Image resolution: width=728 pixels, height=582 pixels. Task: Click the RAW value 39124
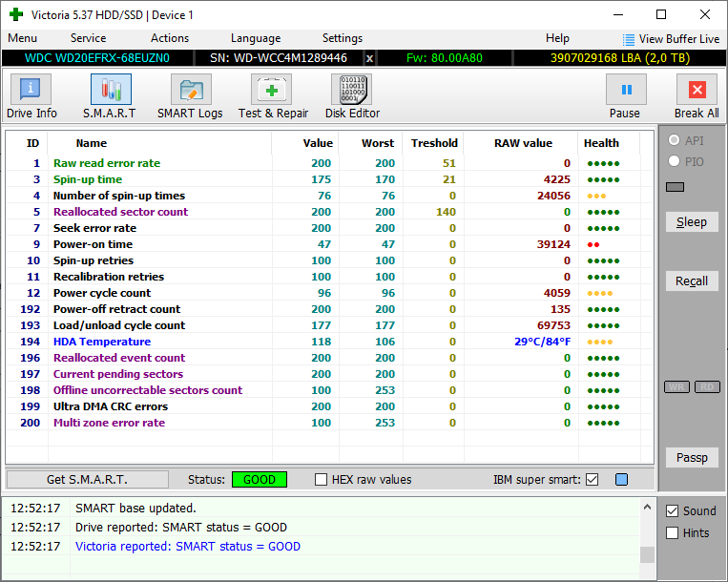pos(553,244)
